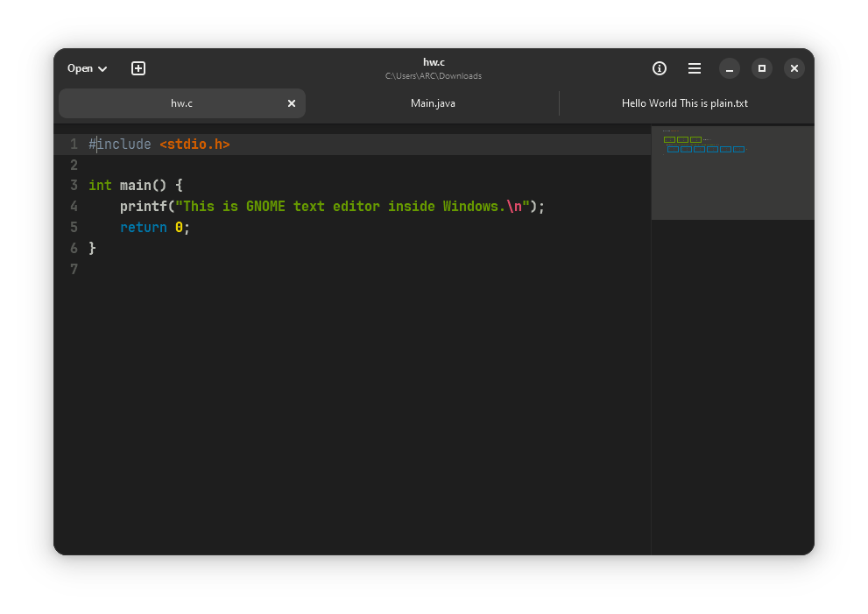
Task: Click the number 0 on line 5
Action: (x=179, y=228)
